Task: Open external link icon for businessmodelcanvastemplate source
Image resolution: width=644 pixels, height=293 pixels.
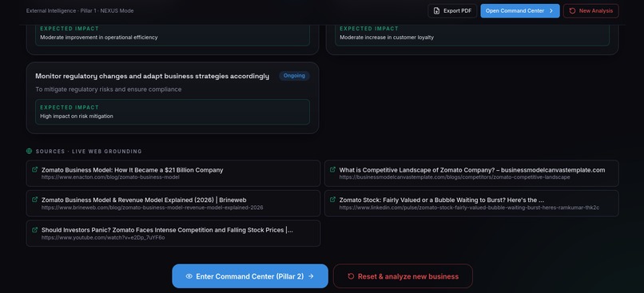Action: [x=332, y=169]
